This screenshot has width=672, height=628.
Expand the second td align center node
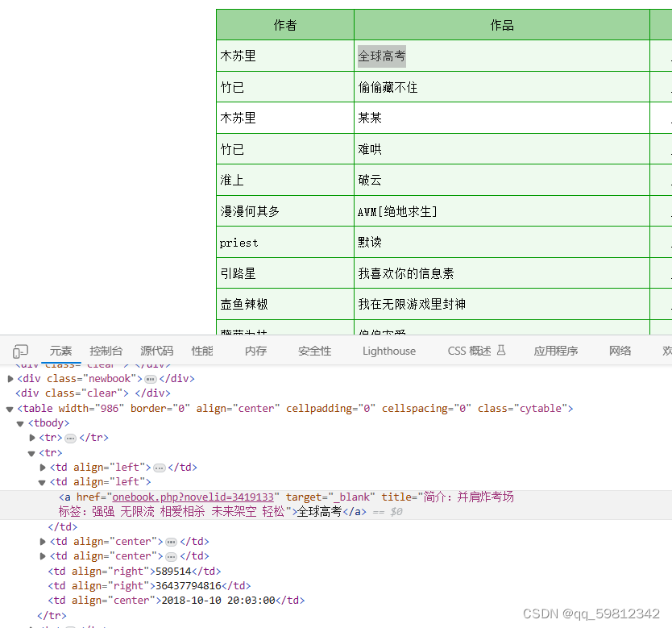click(x=43, y=556)
